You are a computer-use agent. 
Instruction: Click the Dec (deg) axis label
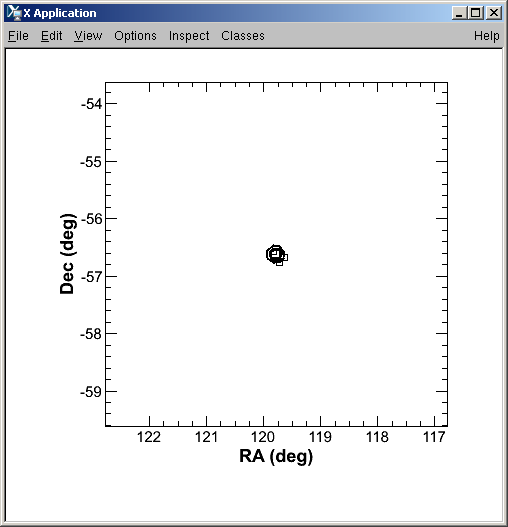click(x=68, y=254)
